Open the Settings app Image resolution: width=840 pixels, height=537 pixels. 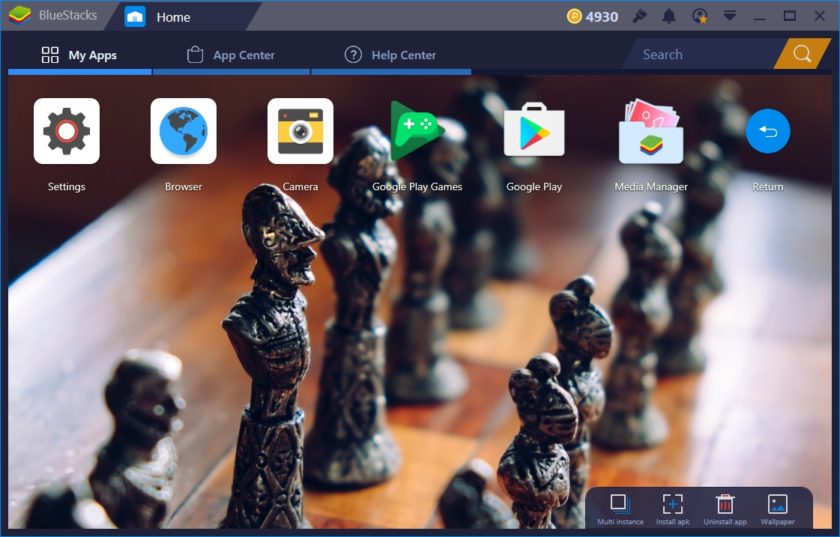tap(66, 131)
